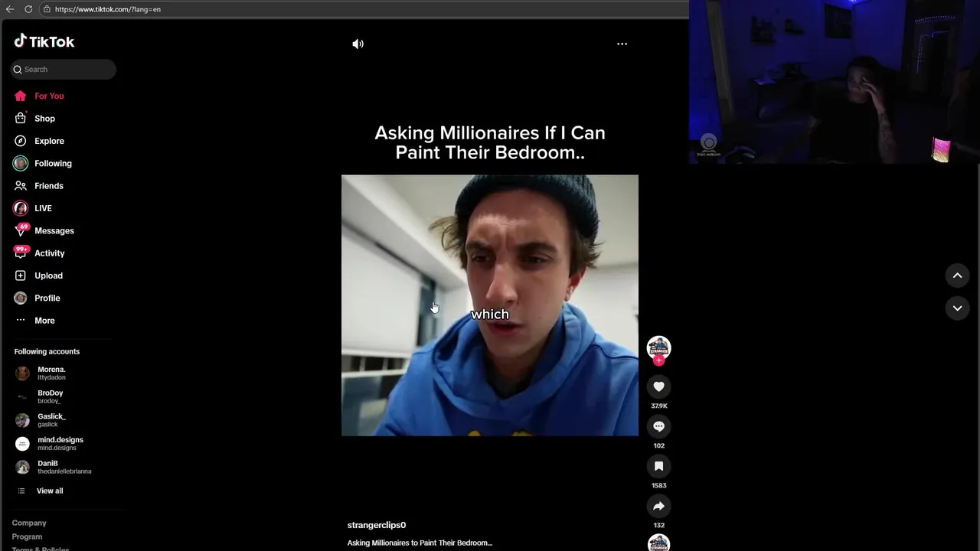Open strangerclips creator avatar
The width and height of the screenshot is (980, 551).
click(658, 347)
